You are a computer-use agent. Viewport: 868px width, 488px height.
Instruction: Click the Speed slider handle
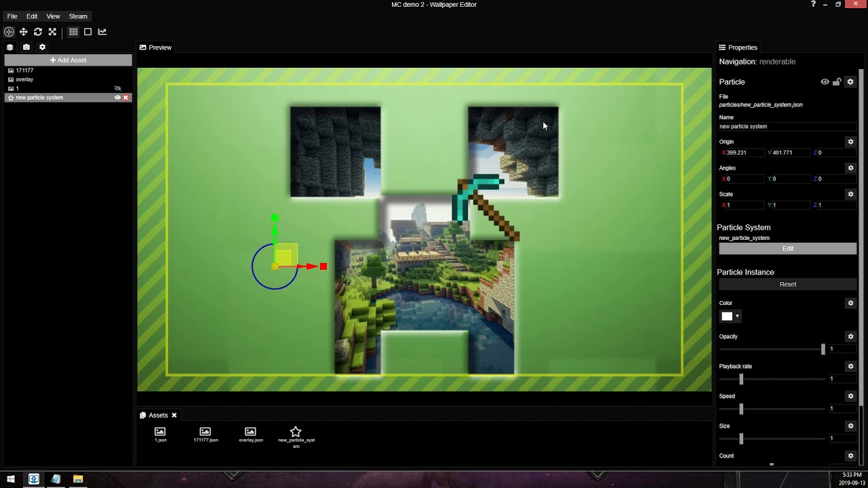(741, 409)
